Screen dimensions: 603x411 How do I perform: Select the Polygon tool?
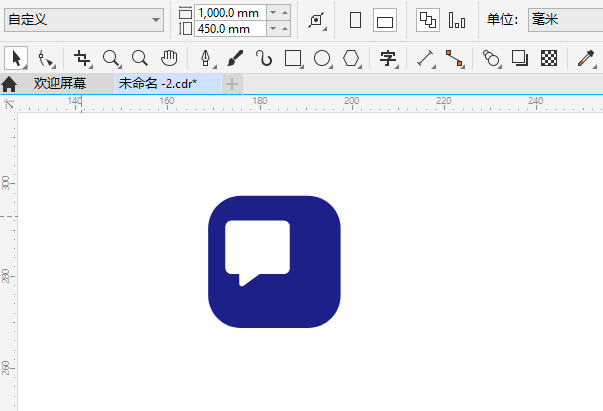[x=351, y=58]
